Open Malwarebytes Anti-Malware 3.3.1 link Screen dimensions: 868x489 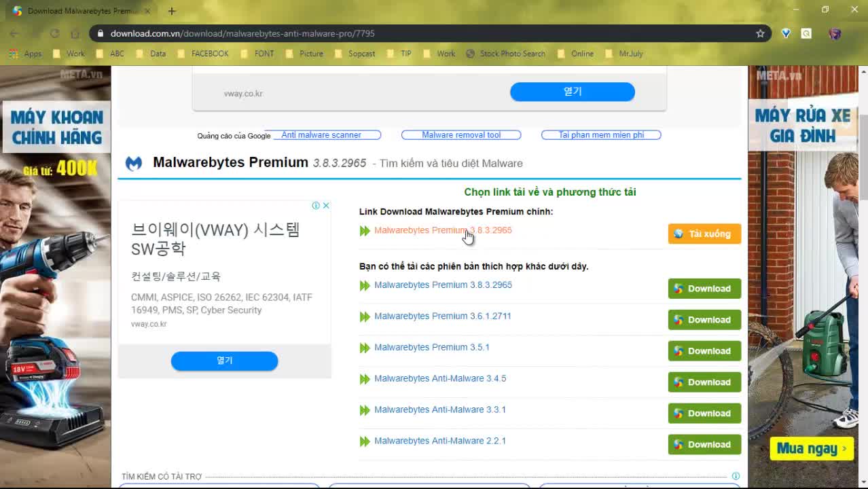click(x=440, y=410)
